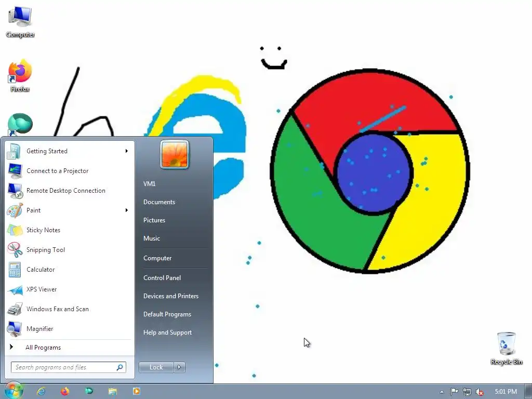
Task: Click the Sticky Notes label
Action: click(x=43, y=230)
